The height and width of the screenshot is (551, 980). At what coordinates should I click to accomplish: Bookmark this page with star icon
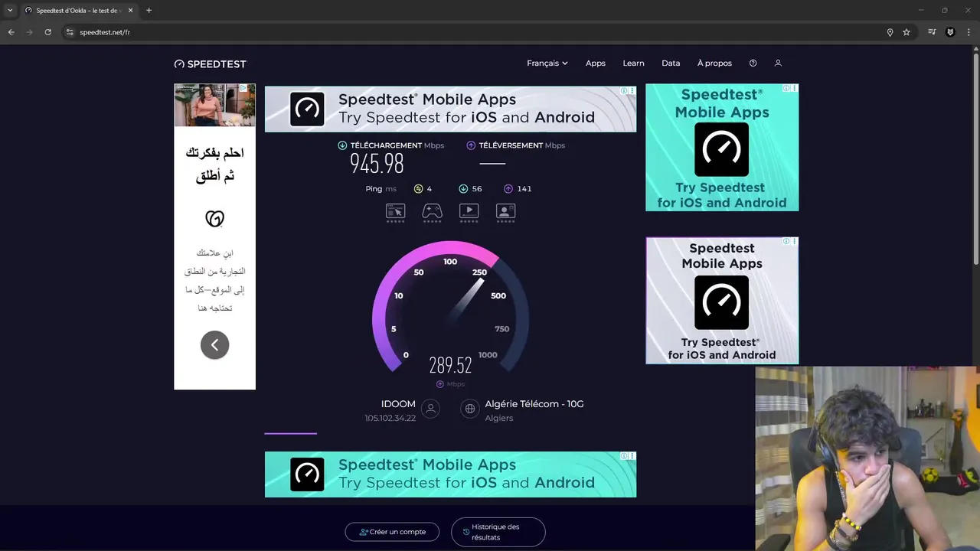(906, 32)
